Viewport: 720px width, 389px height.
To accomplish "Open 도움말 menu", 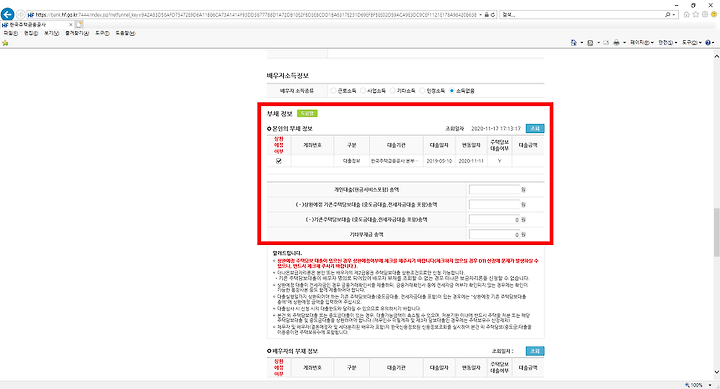I will (x=124, y=33).
